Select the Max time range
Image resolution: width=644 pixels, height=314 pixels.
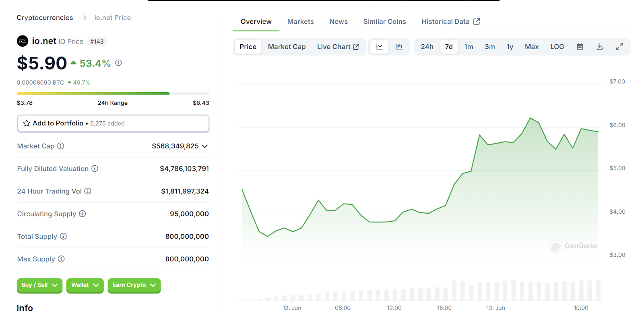(532, 47)
